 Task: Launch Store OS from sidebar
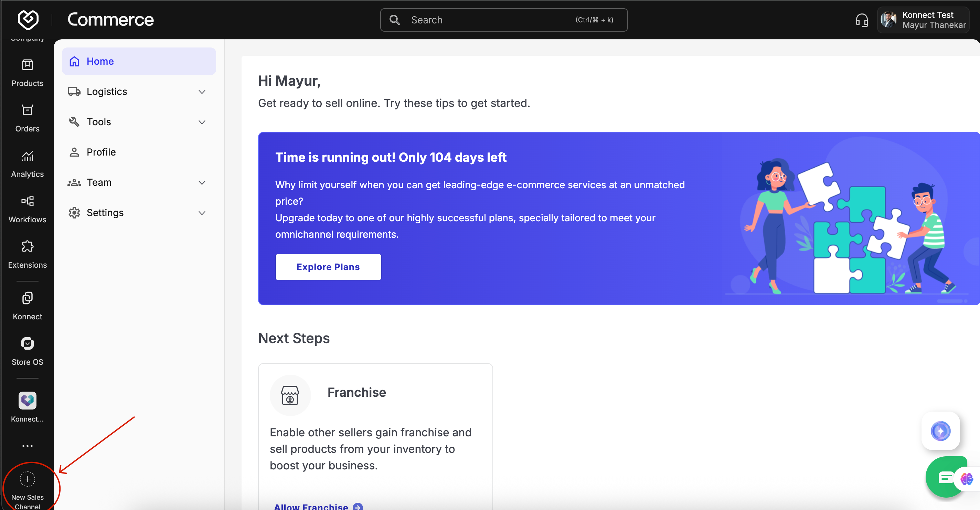coord(28,351)
